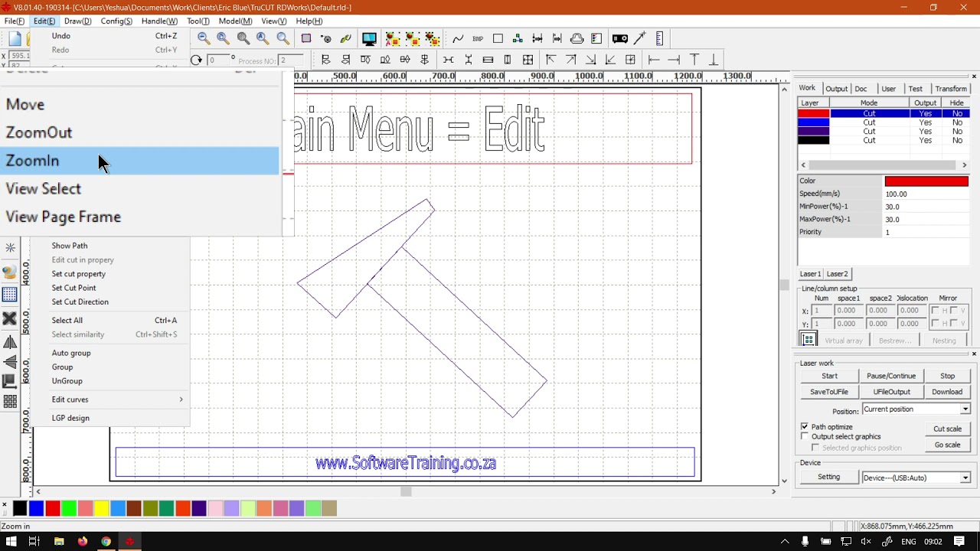This screenshot has height=551, width=980.
Task: Click the Download button
Action: (x=947, y=392)
